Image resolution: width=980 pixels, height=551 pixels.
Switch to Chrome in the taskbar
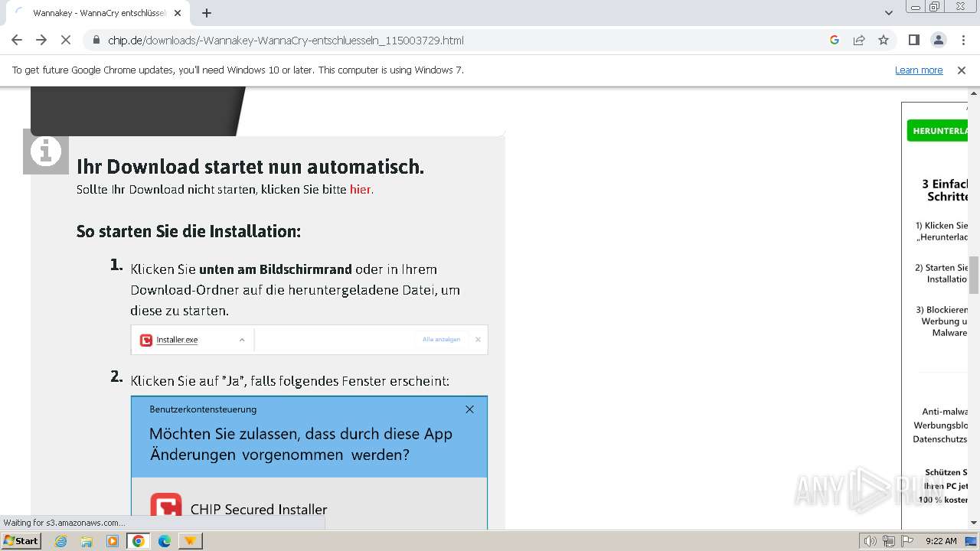pyautogui.click(x=139, y=540)
